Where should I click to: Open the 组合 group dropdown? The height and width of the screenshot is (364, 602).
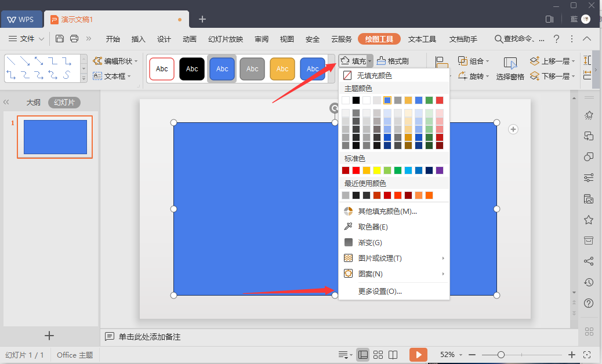coord(474,61)
